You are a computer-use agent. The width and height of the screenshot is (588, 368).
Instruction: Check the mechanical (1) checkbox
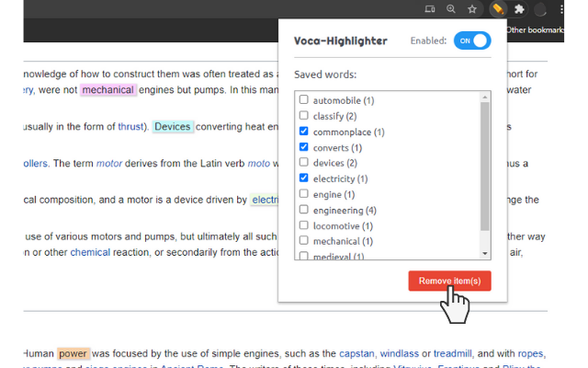(x=304, y=240)
